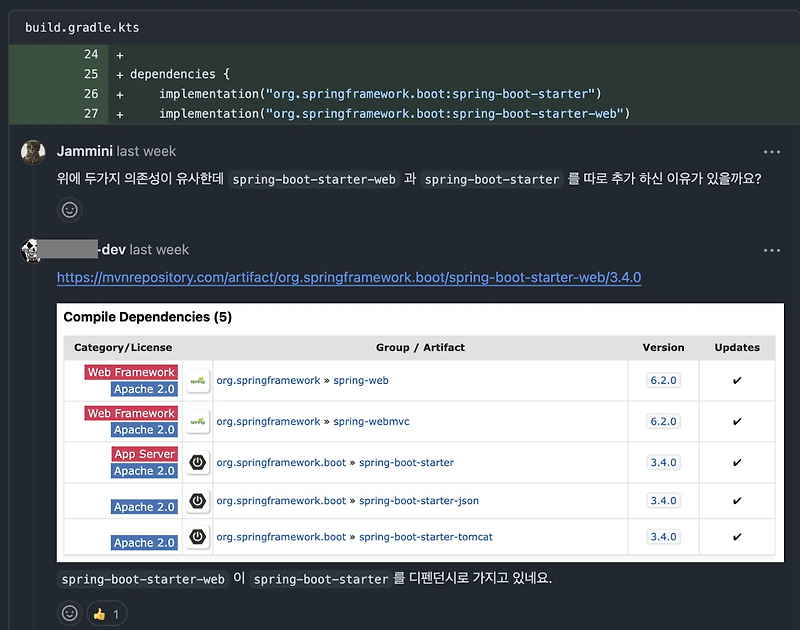Image resolution: width=800 pixels, height=630 pixels.
Task: Open the emoji reaction picker under Jammini's comment
Action: pos(69,209)
